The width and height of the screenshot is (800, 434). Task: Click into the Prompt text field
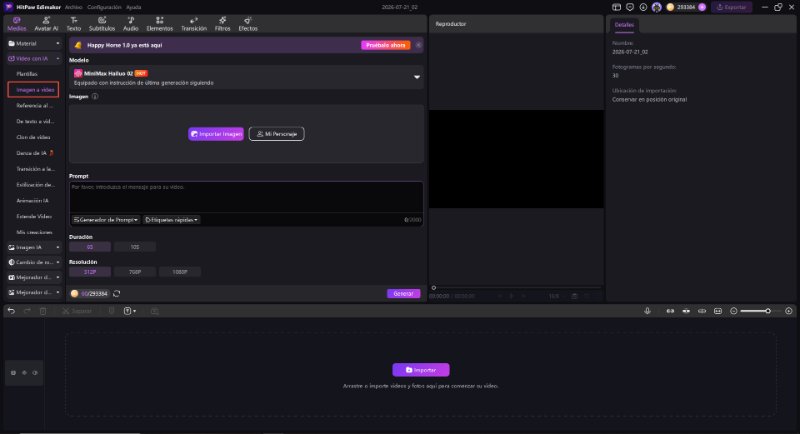click(x=246, y=197)
